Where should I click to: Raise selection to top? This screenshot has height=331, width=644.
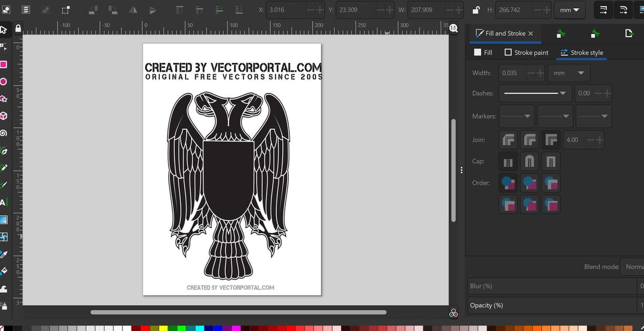point(180,10)
